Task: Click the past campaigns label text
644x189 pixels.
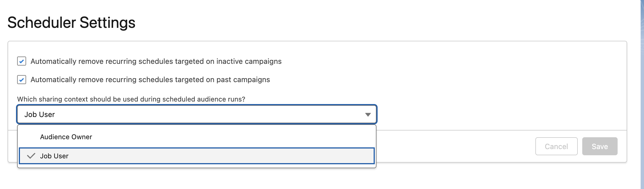Action: click(x=150, y=80)
